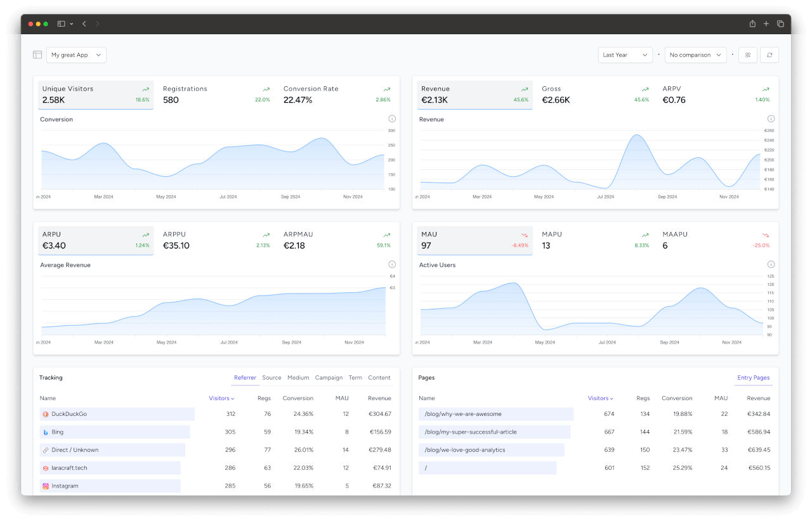The width and height of the screenshot is (812, 523).
Task: Expand the Last Year date range dropdown
Action: tap(625, 55)
